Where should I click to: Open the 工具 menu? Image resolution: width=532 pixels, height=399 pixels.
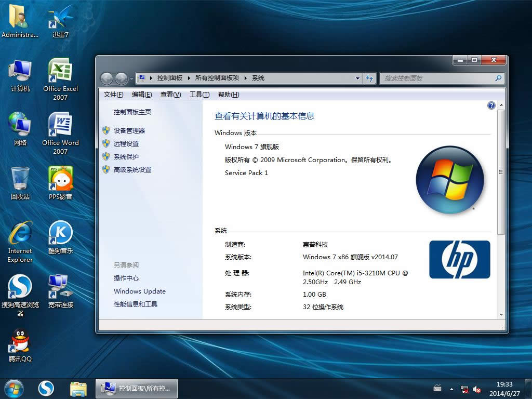[199, 95]
